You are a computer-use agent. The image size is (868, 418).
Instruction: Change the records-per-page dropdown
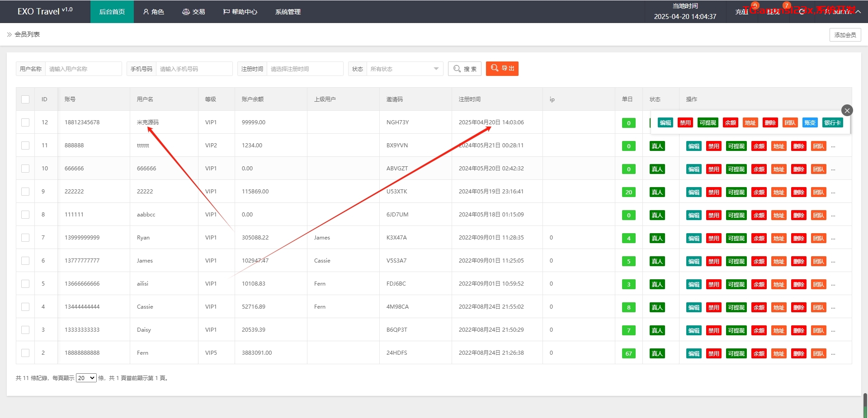(x=86, y=378)
